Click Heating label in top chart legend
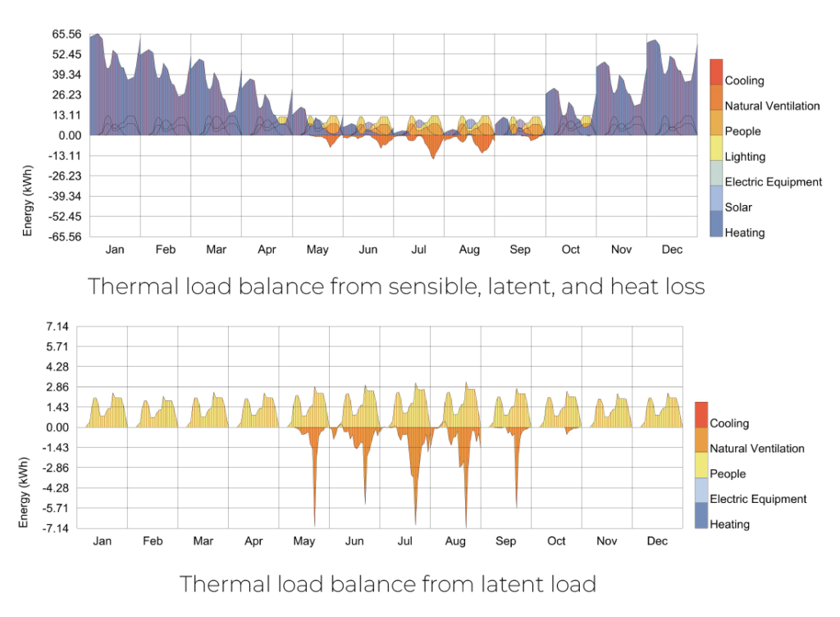The image size is (840, 617). point(744,233)
